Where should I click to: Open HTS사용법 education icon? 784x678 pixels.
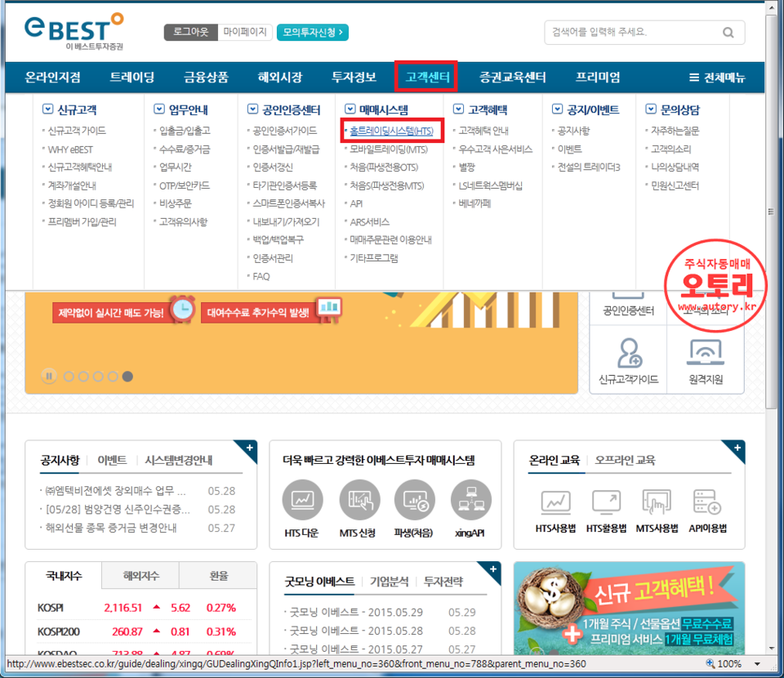click(555, 502)
